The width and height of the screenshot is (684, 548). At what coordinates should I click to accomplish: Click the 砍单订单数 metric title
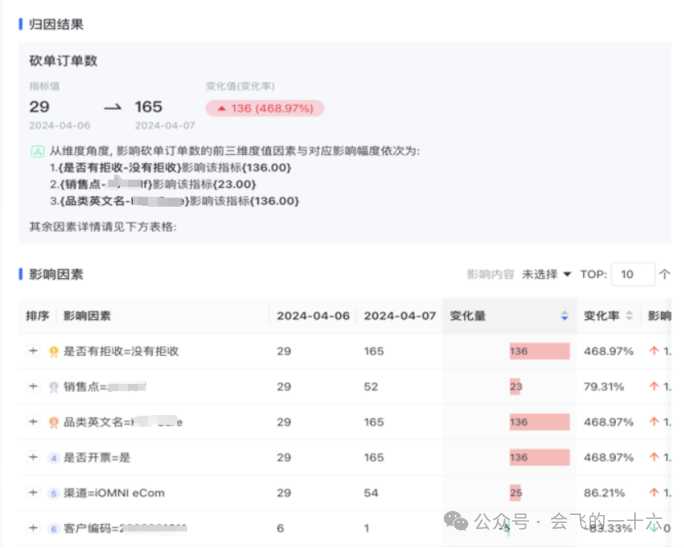pos(63,61)
